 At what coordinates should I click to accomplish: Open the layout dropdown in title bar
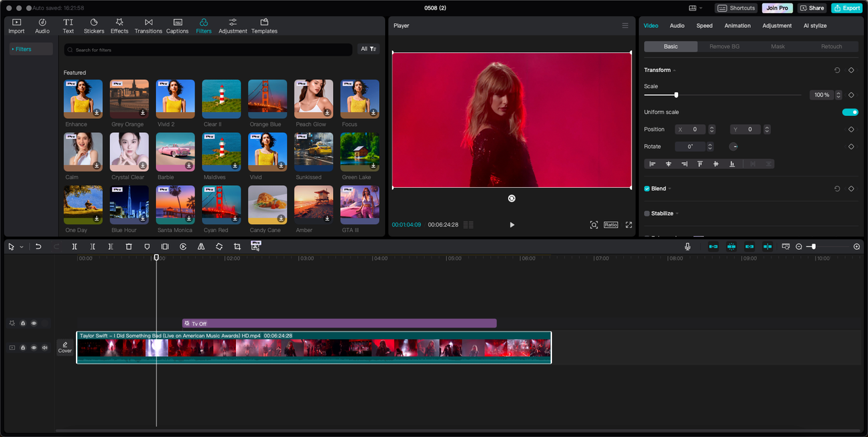point(696,8)
